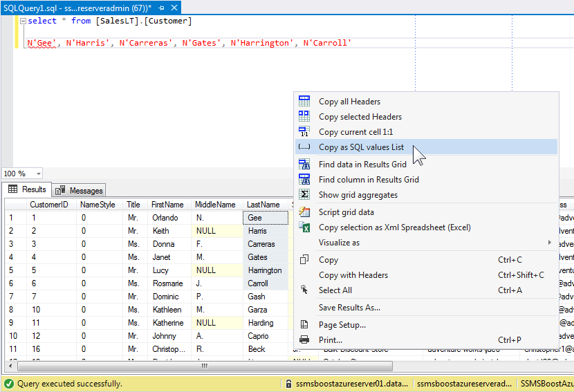Click the MiddleName column header
The image size is (574, 392).
pos(217,205)
